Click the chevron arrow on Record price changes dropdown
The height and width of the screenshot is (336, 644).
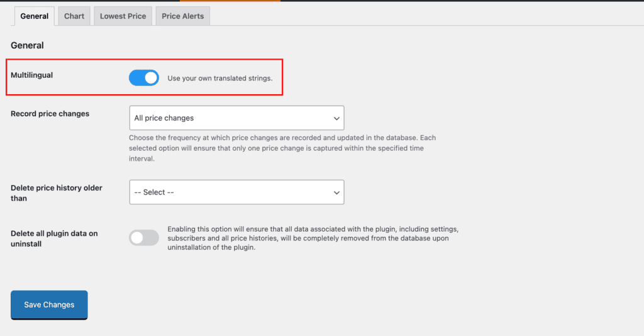(x=336, y=118)
